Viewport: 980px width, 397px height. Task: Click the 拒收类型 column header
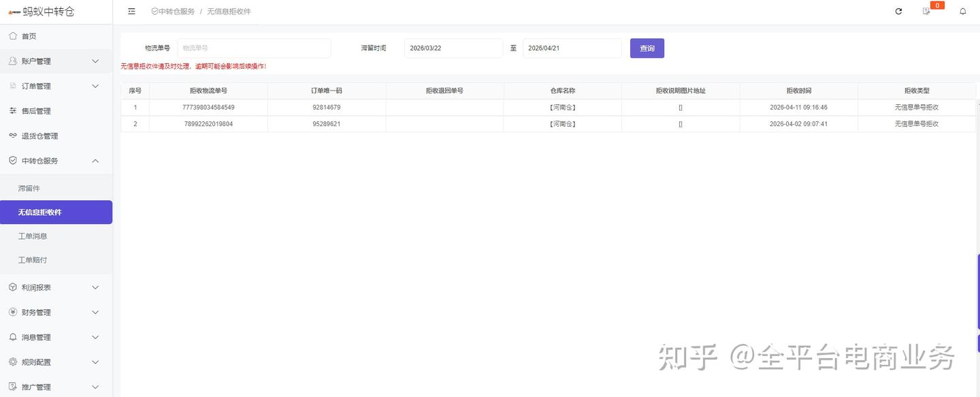point(917,91)
